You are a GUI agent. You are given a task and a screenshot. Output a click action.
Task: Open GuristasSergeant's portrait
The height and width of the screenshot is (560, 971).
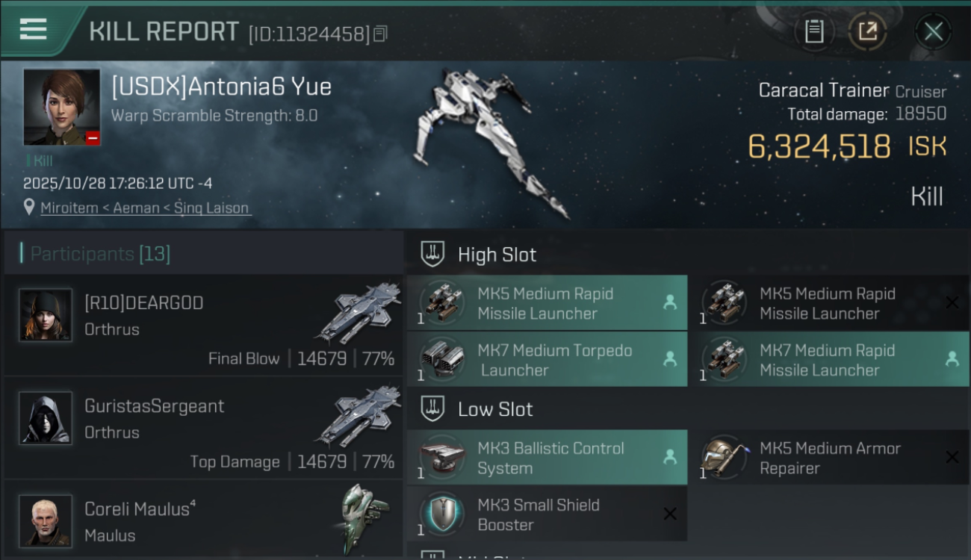click(x=46, y=418)
